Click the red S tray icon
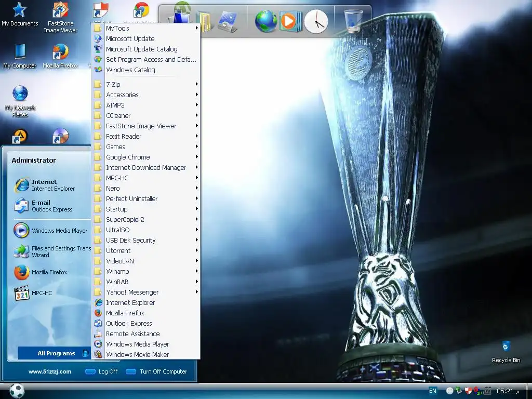The image size is (532, 399). (478, 391)
